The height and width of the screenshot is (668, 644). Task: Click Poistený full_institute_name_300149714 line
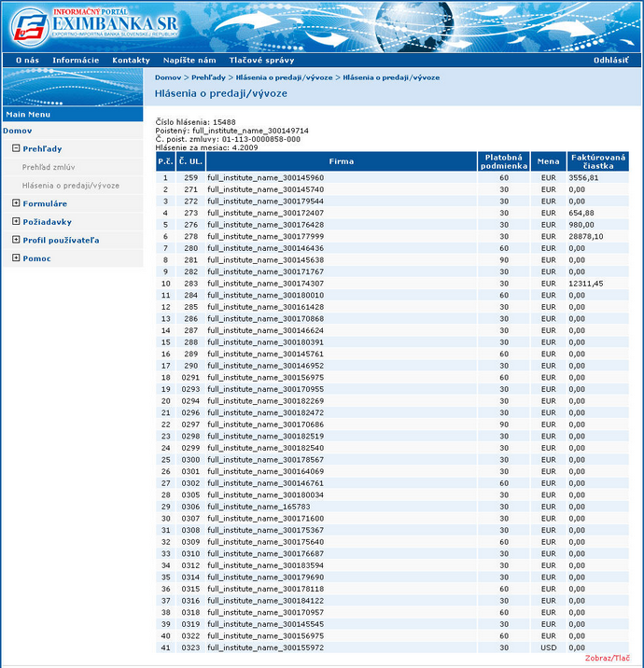click(x=231, y=131)
